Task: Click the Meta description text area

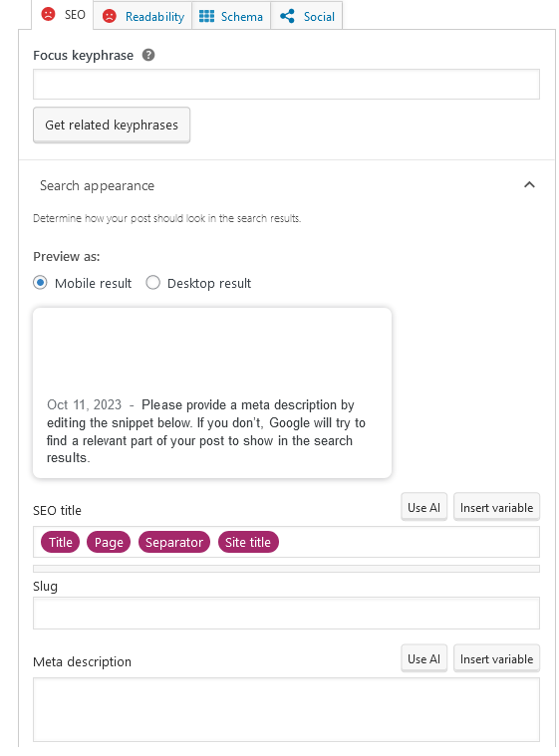Action: click(287, 710)
